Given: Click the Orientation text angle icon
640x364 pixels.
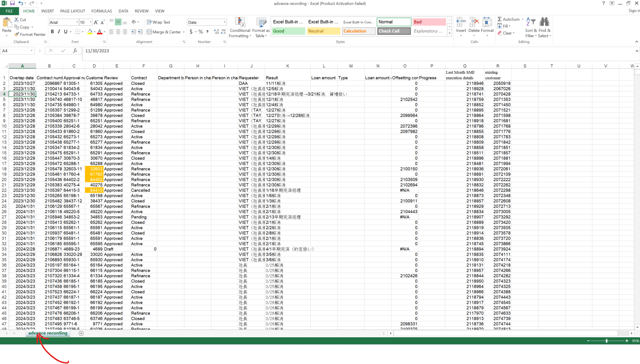Looking at the screenshot, I should coord(134,22).
